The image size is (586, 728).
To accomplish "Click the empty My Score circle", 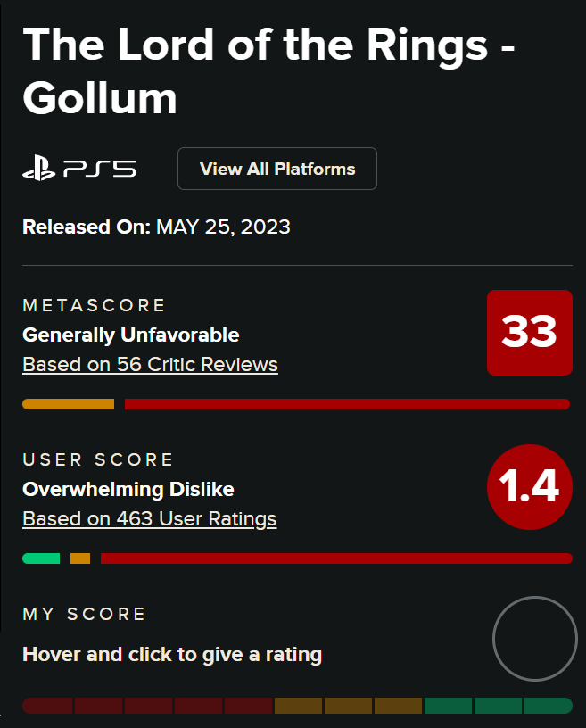I will [x=535, y=639].
